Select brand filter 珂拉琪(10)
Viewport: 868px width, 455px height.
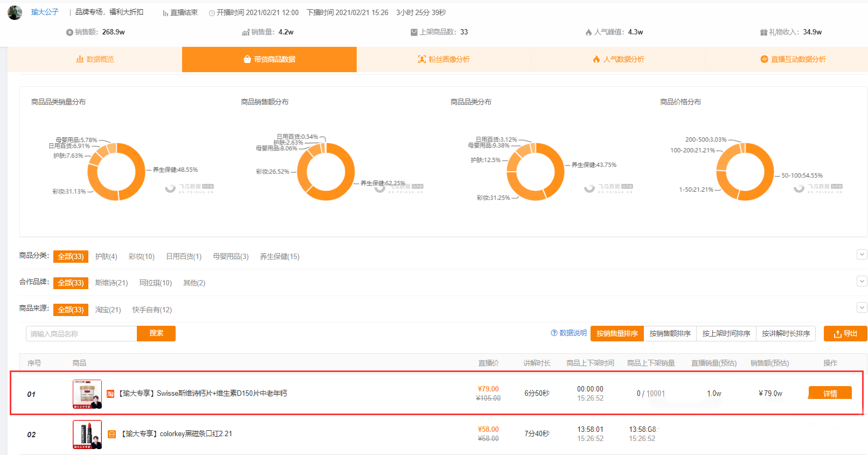156,283
